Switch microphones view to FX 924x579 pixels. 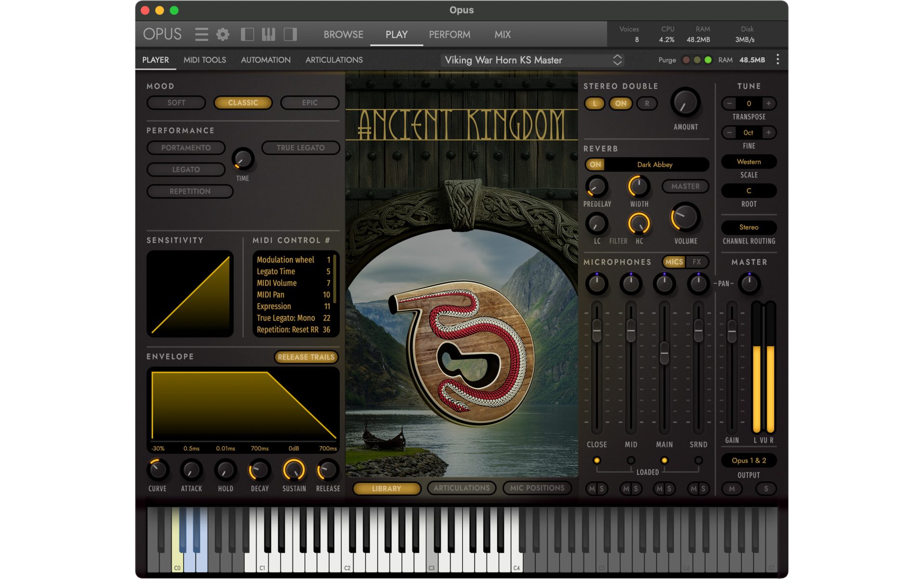tap(696, 262)
